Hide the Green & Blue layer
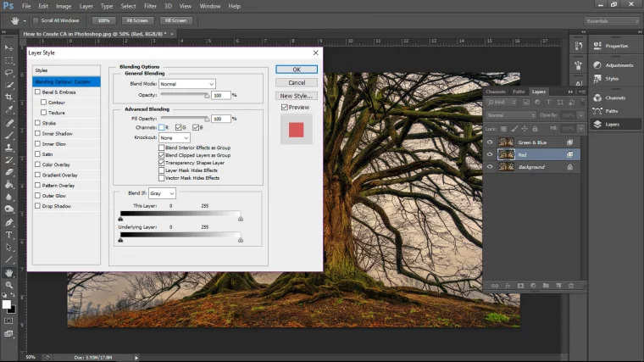 point(490,142)
